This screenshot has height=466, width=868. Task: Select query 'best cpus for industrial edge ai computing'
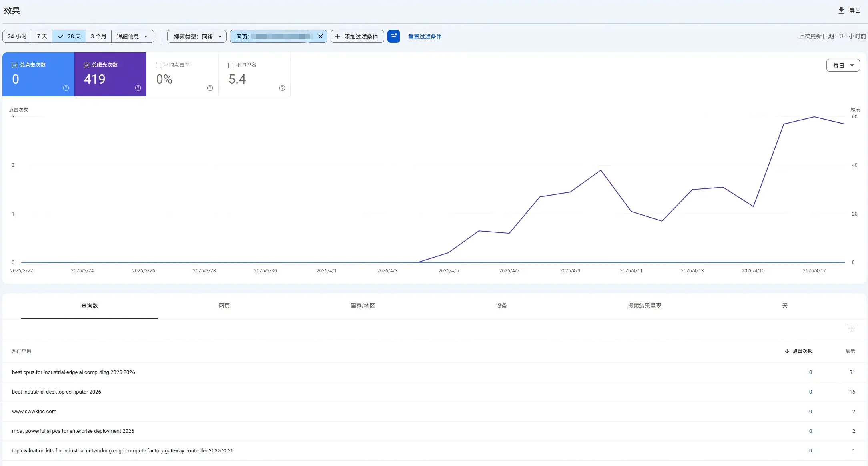74,372
